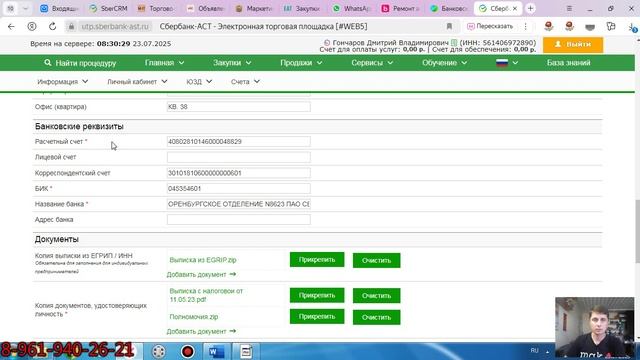This screenshot has height=360, width=640.
Task: Expand the Закупки menu in green bar
Action: coord(232,63)
